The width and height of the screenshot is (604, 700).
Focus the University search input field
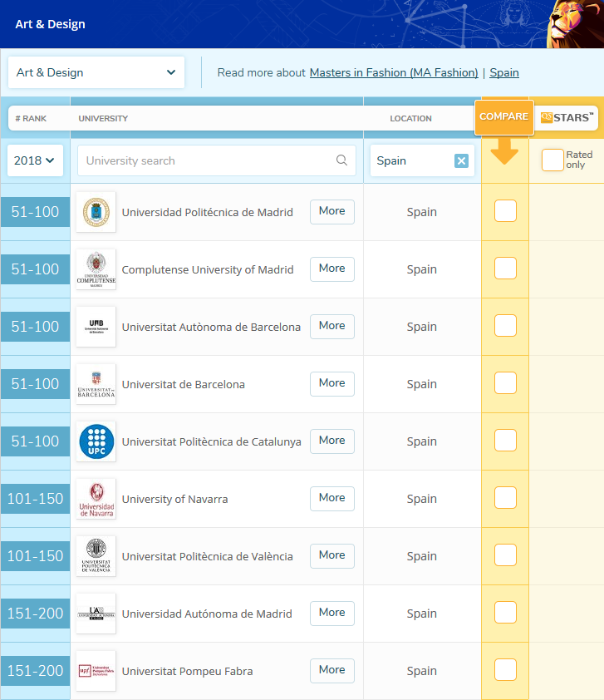pyautogui.click(x=217, y=160)
